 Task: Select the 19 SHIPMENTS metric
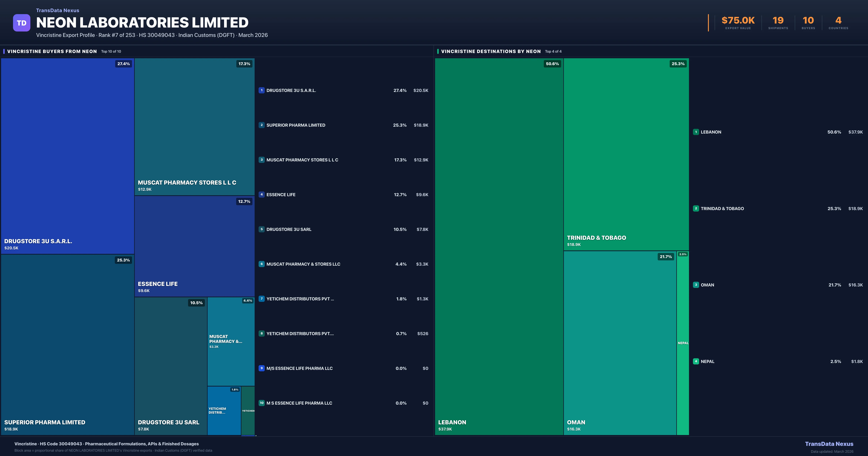point(778,21)
